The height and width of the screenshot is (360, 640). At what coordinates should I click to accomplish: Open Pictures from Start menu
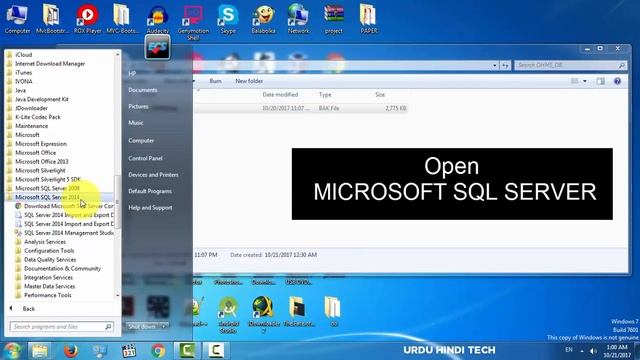tap(138, 106)
